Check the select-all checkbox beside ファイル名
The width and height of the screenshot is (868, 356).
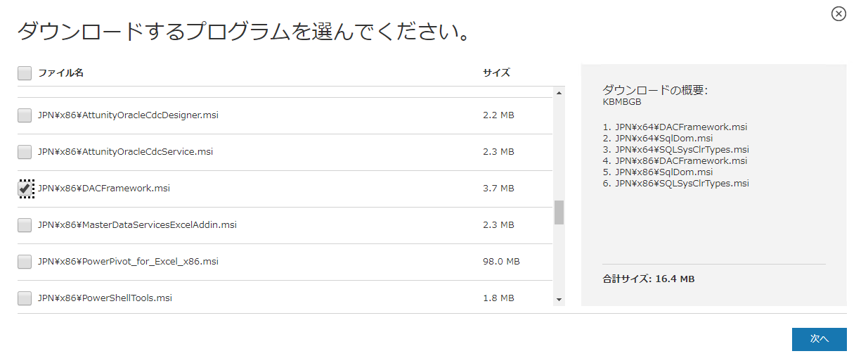click(x=25, y=73)
